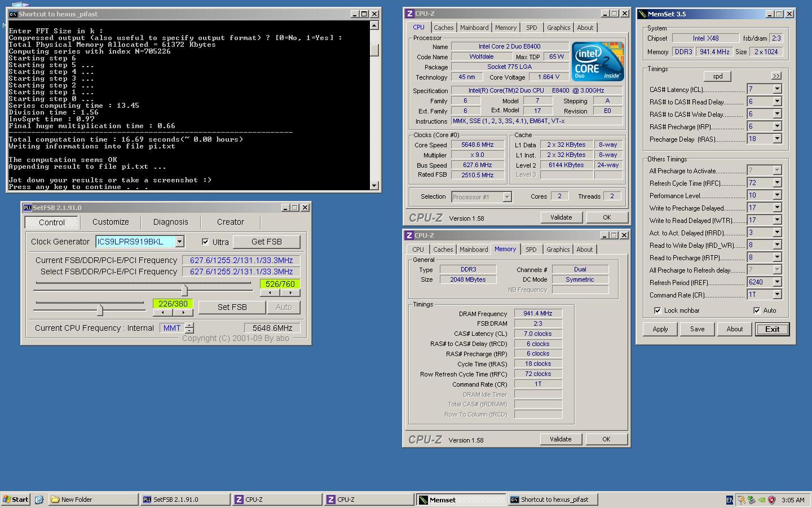Click the Windows Messenger tray icon
The width and height of the screenshot is (812, 508).
[742, 500]
